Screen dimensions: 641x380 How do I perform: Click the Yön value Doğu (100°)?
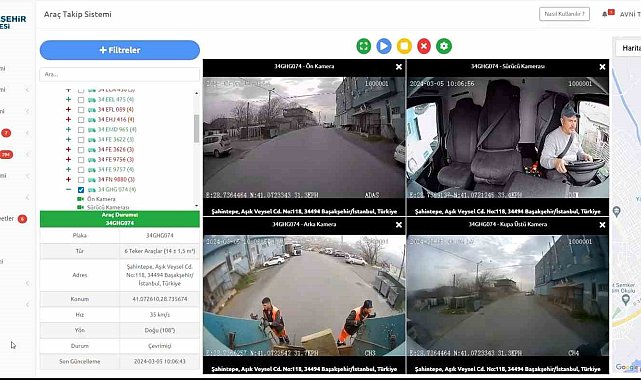coord(160,330)
